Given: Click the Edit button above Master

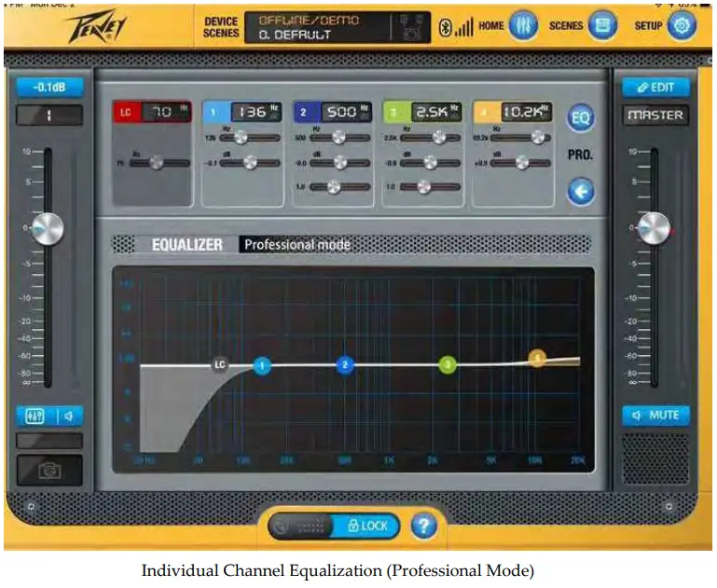Looking at the screenshot, I should click(655, 88).
